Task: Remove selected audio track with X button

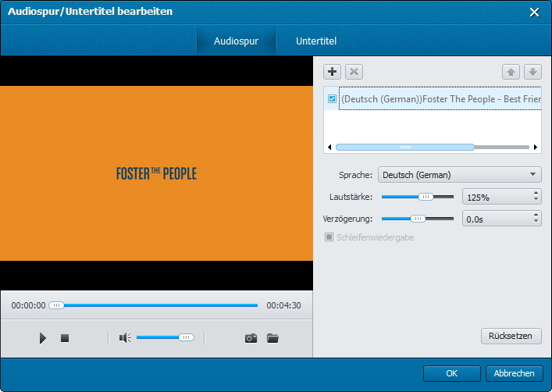Action: pyautogui.click(x=354, y=72)
